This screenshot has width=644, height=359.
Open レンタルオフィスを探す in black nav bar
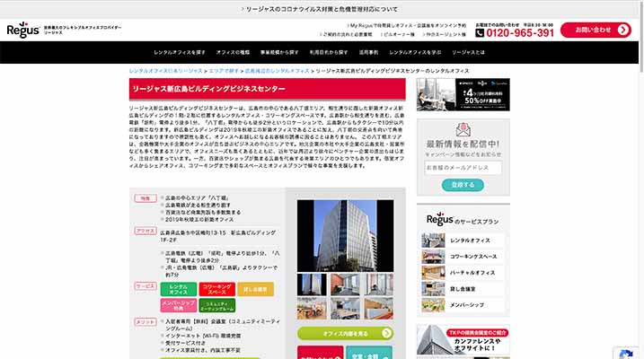point(180,53)
